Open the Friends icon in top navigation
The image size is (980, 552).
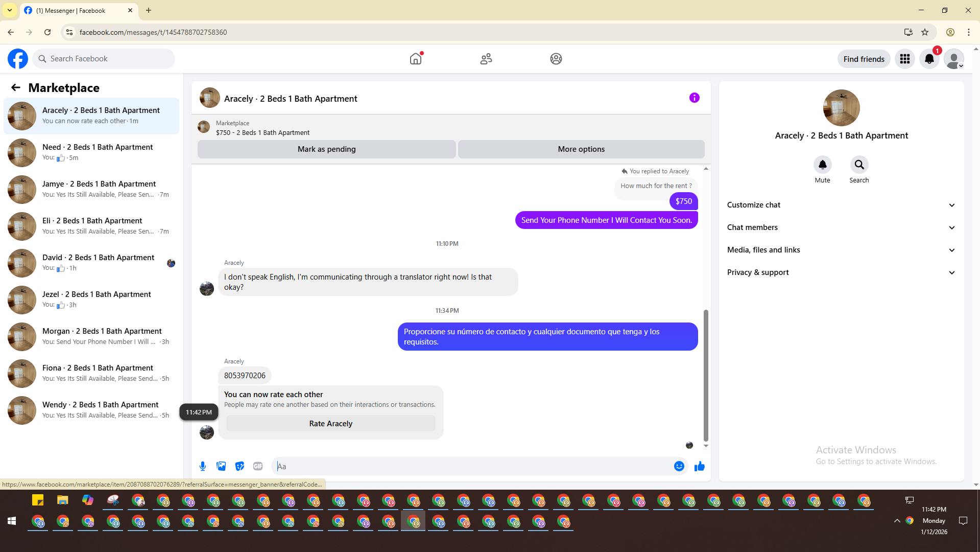click(486, 59)
